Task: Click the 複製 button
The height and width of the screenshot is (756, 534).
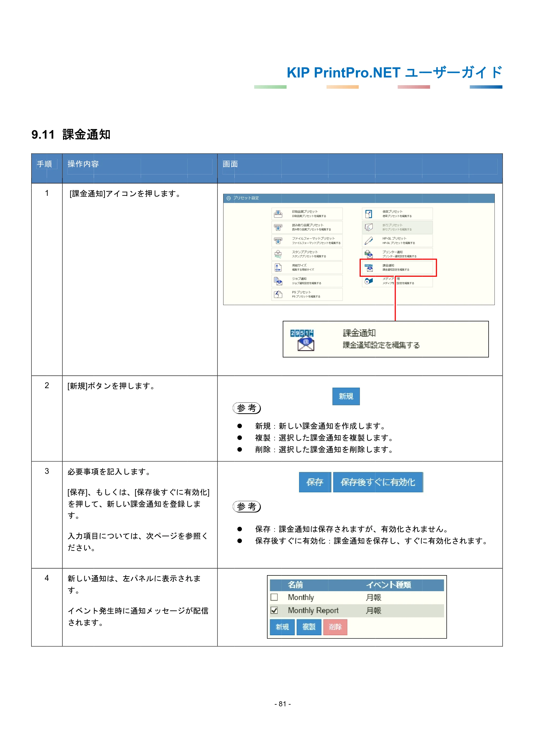Action: coord(309,627)
